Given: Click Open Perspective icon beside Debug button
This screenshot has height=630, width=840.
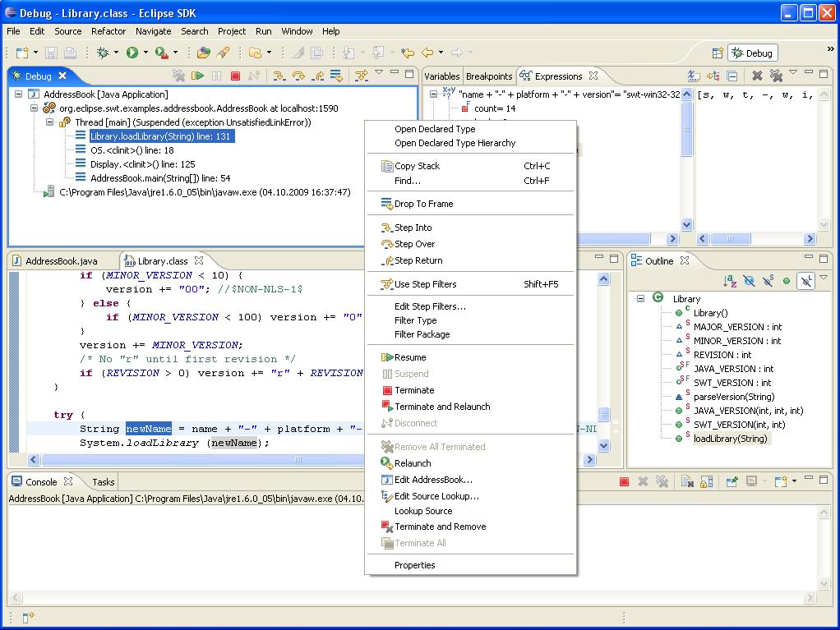Looking at the screenshot, I should click(x=718, y=53).
